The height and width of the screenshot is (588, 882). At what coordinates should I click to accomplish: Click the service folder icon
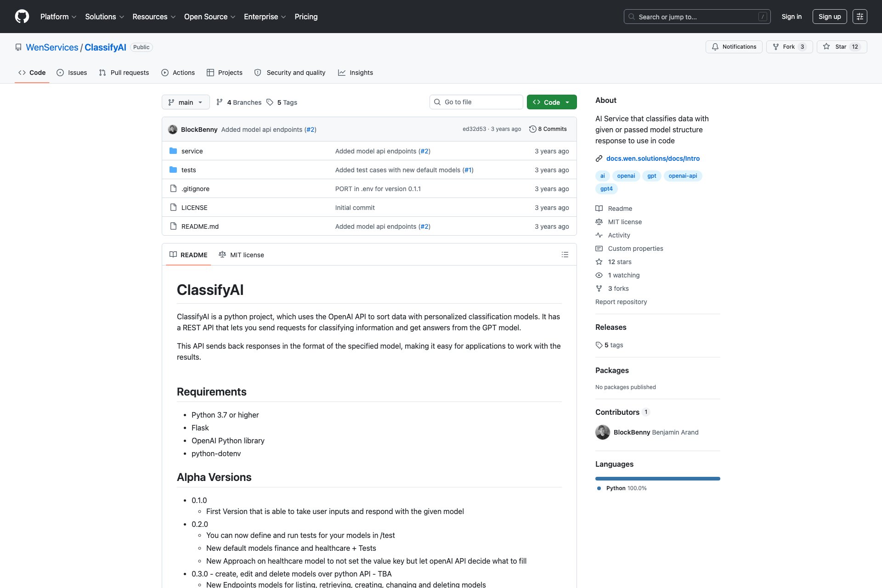click(173, 151)
